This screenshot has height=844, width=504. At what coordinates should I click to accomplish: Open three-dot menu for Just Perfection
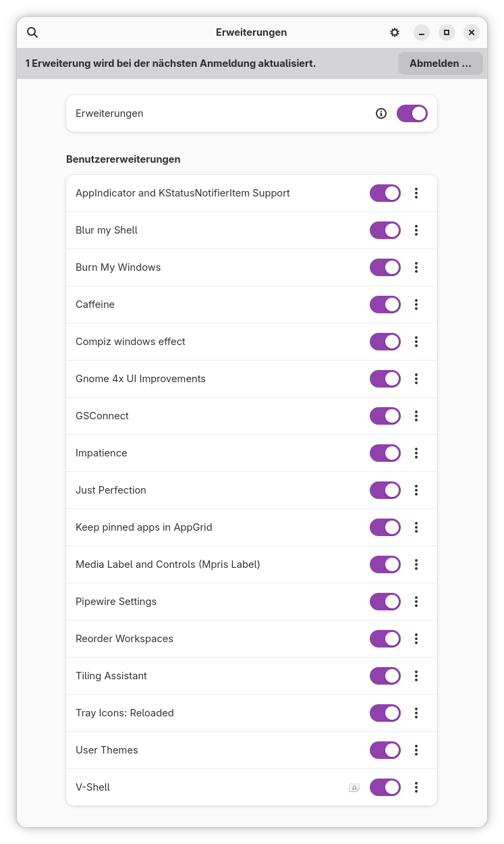[x=416, y=490]
